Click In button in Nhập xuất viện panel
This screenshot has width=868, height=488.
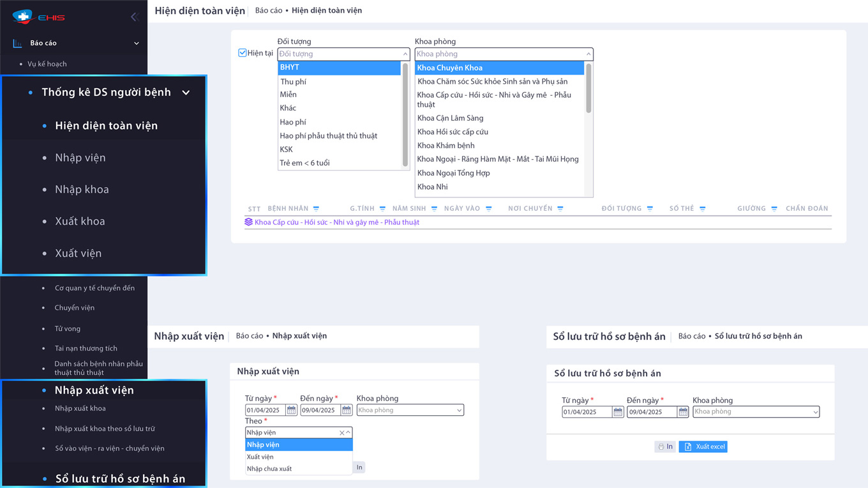point(359,468)
